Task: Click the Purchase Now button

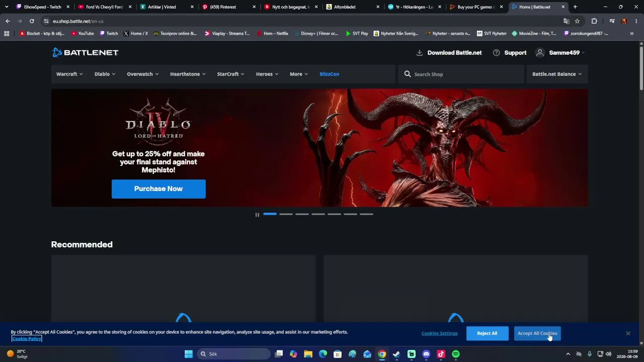Action: point(158,189)
